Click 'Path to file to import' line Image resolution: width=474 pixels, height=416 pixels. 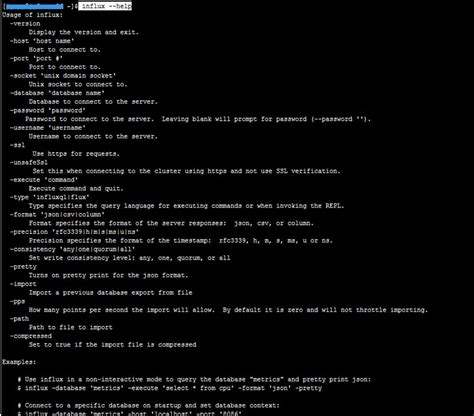click(x=70, y=327)
